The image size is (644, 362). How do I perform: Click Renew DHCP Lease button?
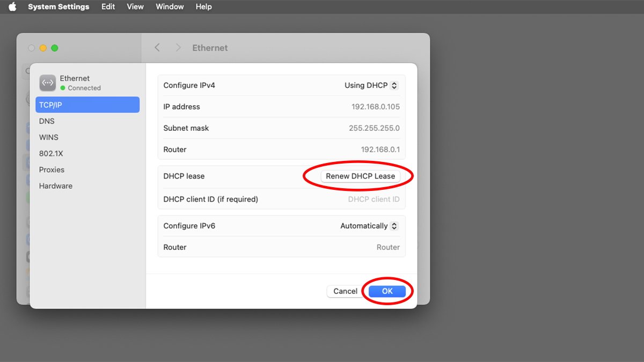point(360,176)
